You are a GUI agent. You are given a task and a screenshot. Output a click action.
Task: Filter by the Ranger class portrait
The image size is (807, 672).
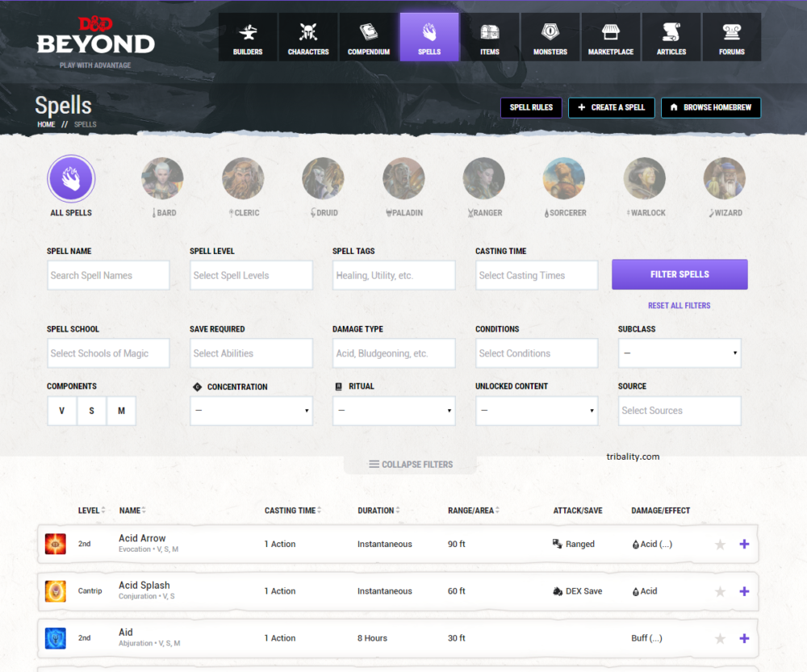click(x=483, y=178)
